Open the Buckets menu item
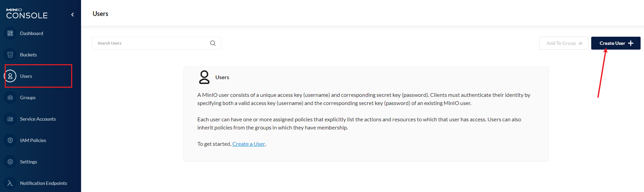Image resolution: width=644 pixels, height=192 pixels. pyautogui.click(x=28, y=55)
